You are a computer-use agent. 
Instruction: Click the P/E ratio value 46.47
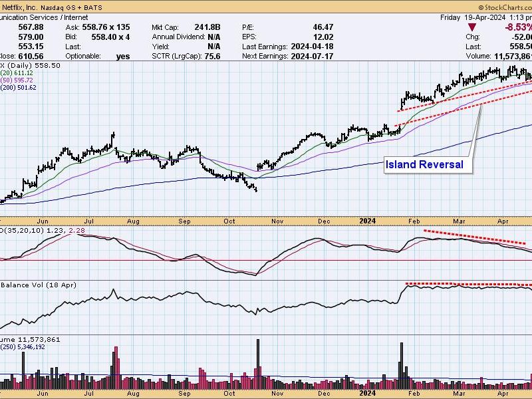point(323,27)
